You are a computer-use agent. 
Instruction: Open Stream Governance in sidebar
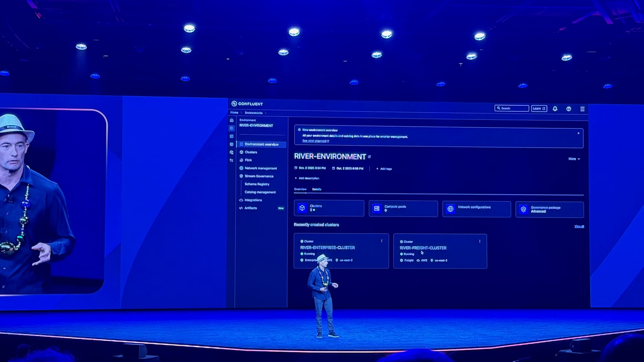(259, 176)
